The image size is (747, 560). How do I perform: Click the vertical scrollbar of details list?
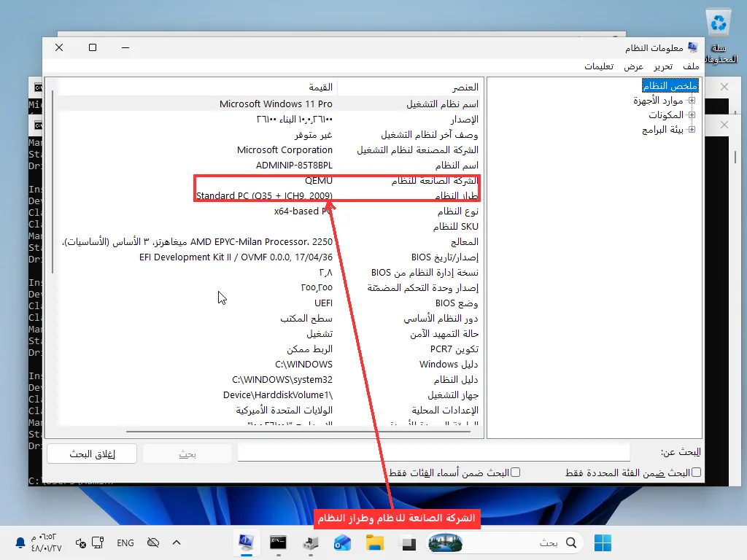53,182
